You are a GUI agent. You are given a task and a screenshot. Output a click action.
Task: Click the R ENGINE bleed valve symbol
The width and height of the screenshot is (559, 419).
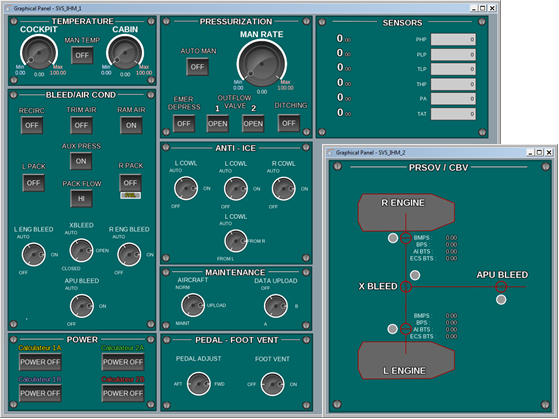(x=406, y=238)
